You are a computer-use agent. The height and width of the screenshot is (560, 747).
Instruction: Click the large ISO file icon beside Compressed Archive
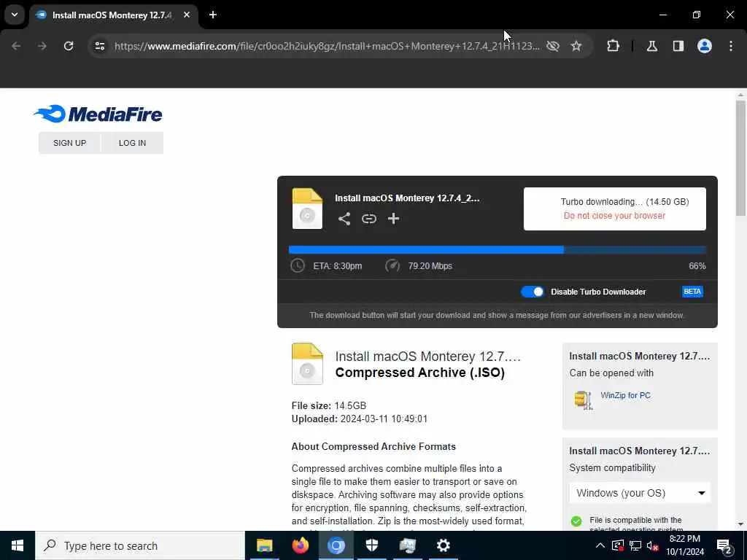307,364
